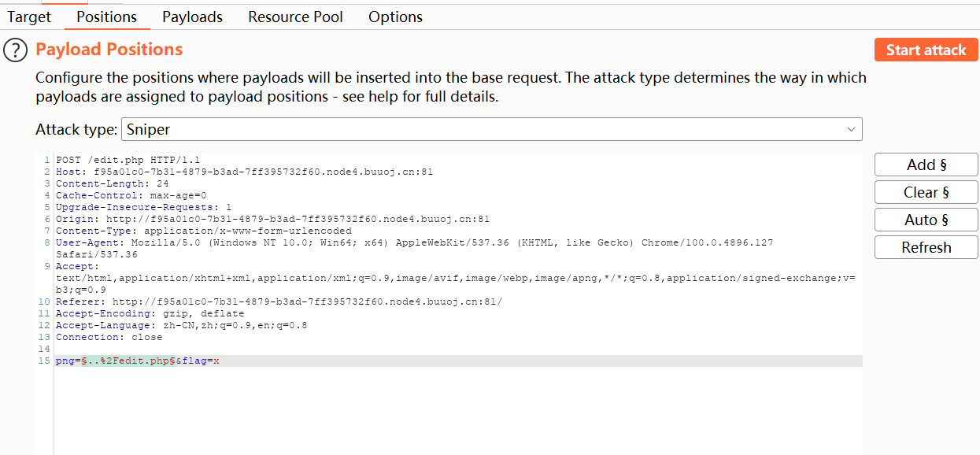980x455 pixels.
Task: Click the Clear § button
Action: pos(926,192)
